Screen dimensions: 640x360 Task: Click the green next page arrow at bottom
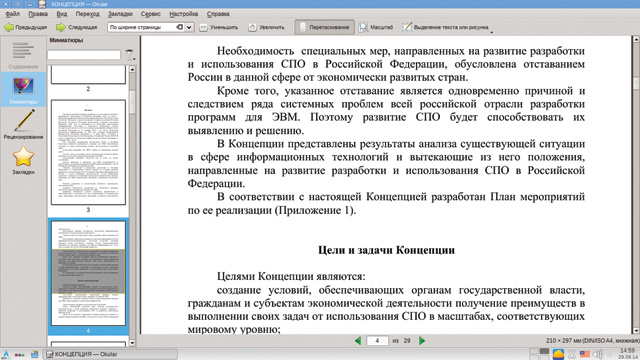(x=422, y=340)
